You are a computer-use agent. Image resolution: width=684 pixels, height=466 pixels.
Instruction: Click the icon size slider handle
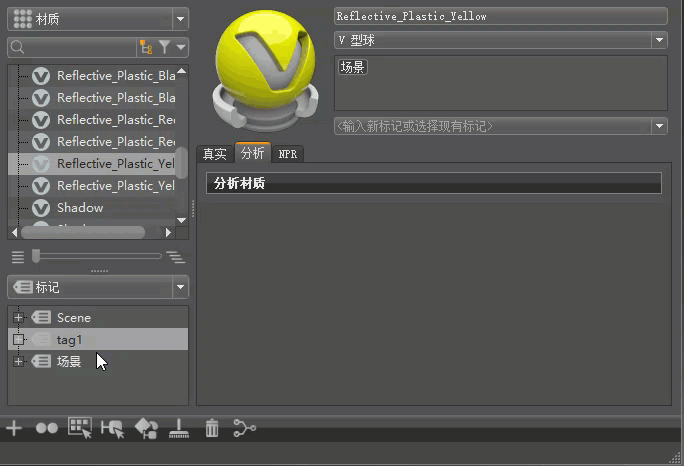(36, 256)
